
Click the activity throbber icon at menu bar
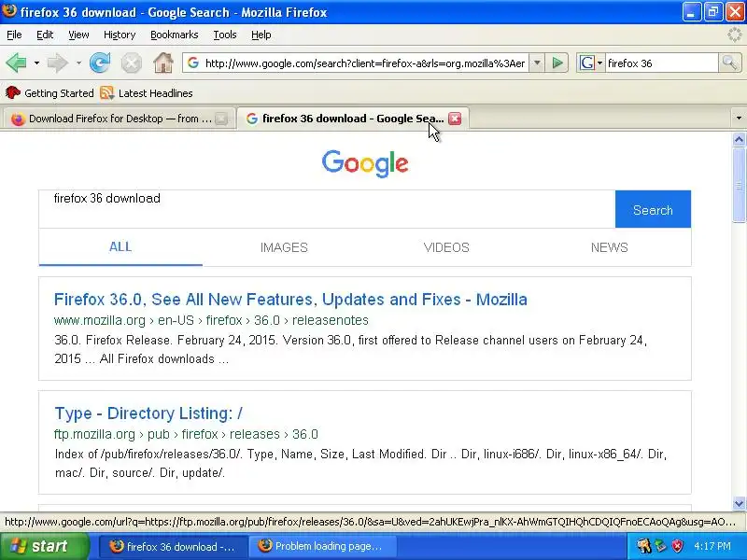tap(734, 35)
